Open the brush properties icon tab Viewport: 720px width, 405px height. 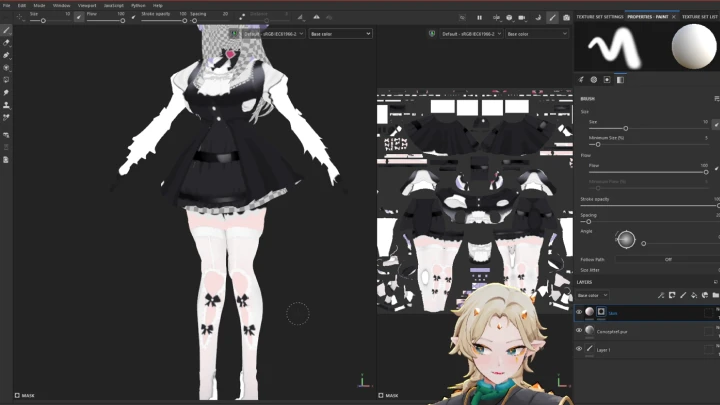pos(581,79)
